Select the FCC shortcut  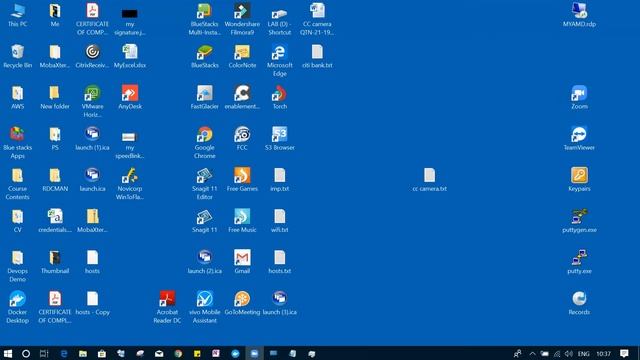pyautogui.click(x=242, y=138)
